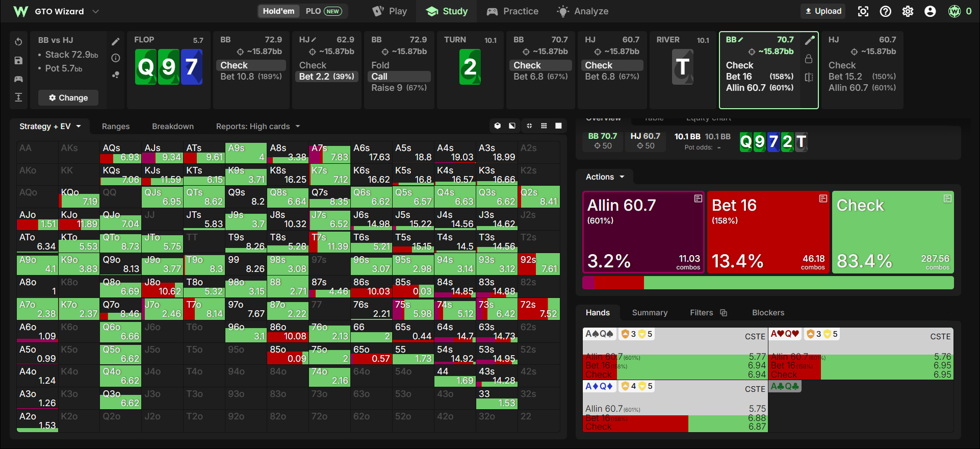Click the gamepad practice icon in left sidebar
Image resolution: width=980 pixels, height=449 pixels.
(x=18, y=79)
